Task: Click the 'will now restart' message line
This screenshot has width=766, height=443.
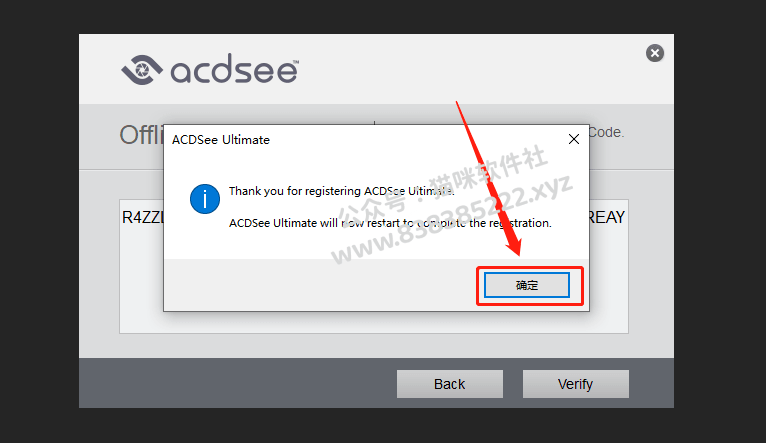Action: 390,223
